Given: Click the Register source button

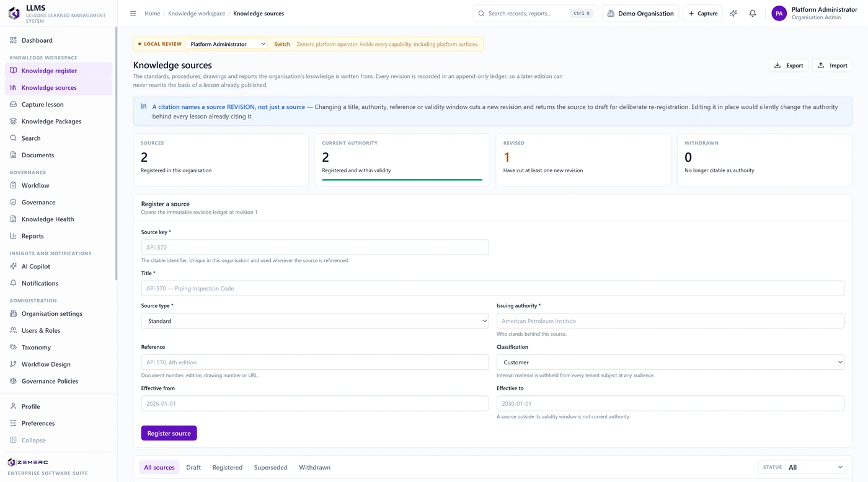Looking at the screenshot, I should (x=169, y=433).
